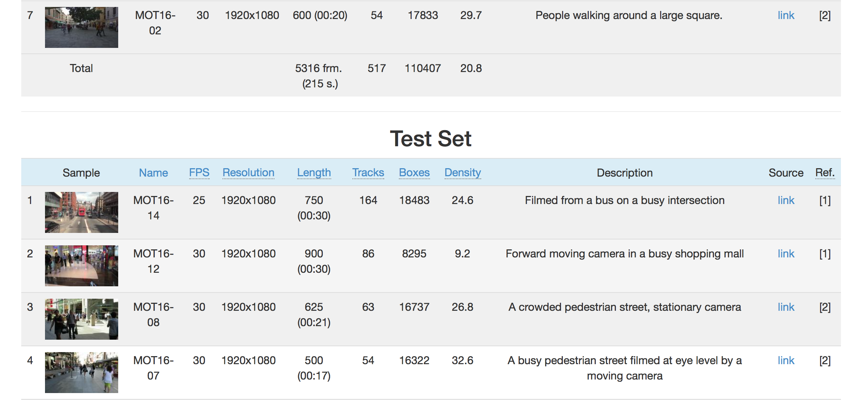Sort test set by Name column

[x=153, y=173]
